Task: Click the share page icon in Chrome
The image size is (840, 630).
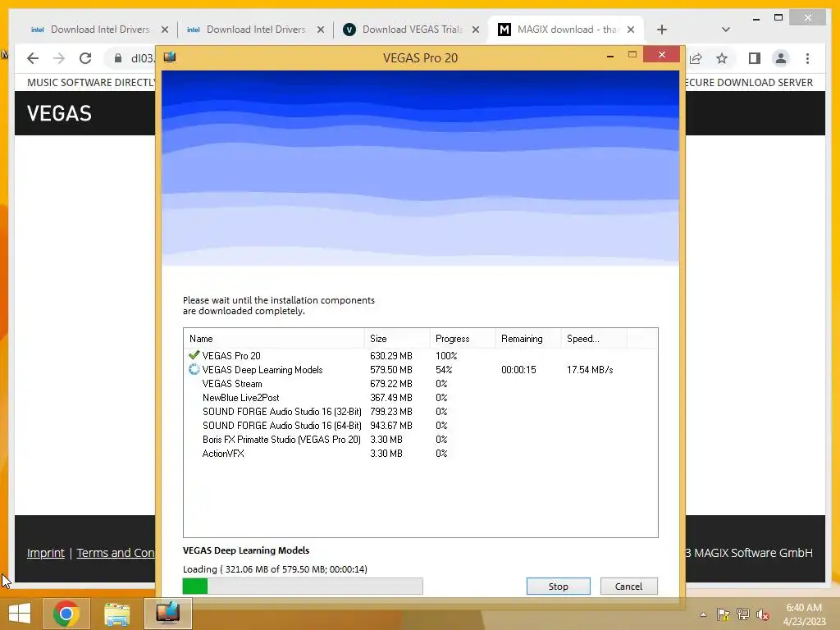Action: pyautogui.click(x=696, y=58)
